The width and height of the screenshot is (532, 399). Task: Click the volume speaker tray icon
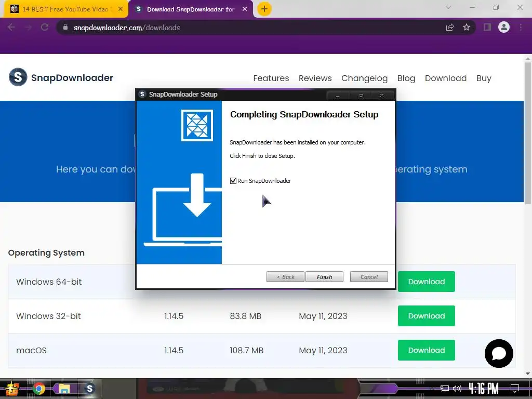(457, 389)
